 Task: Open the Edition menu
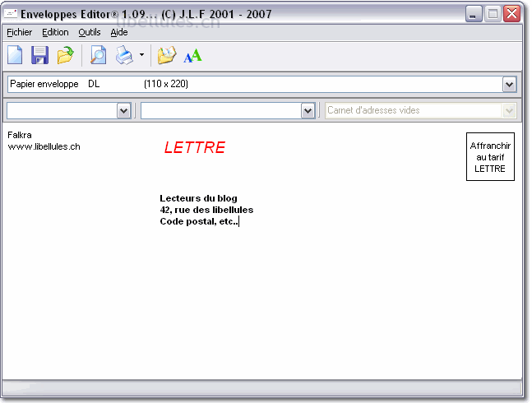click(x=55, y=32)
